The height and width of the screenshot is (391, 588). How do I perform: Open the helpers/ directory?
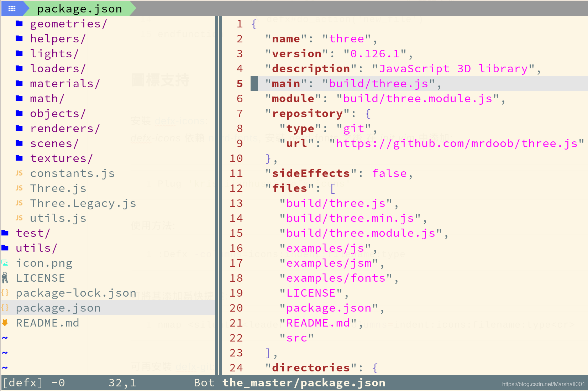tap(58, 39)
